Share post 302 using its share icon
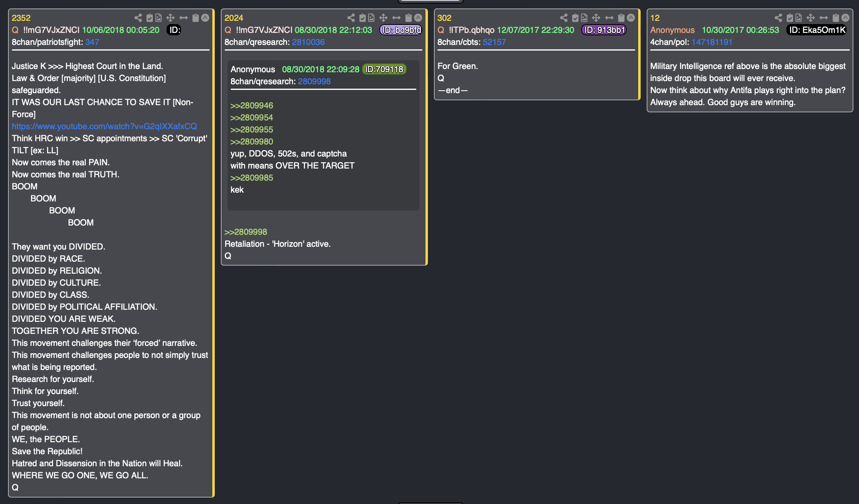859x504 pixels. pos(564,18)
